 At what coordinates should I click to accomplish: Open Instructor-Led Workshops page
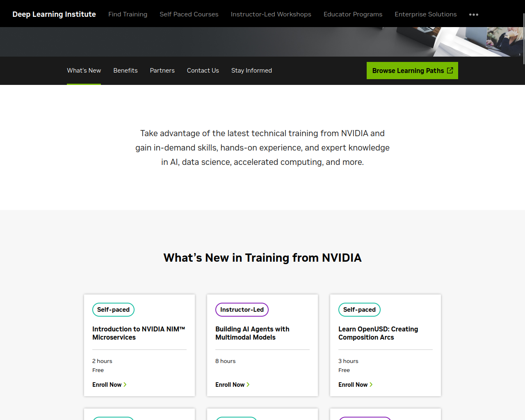(271, 14)
